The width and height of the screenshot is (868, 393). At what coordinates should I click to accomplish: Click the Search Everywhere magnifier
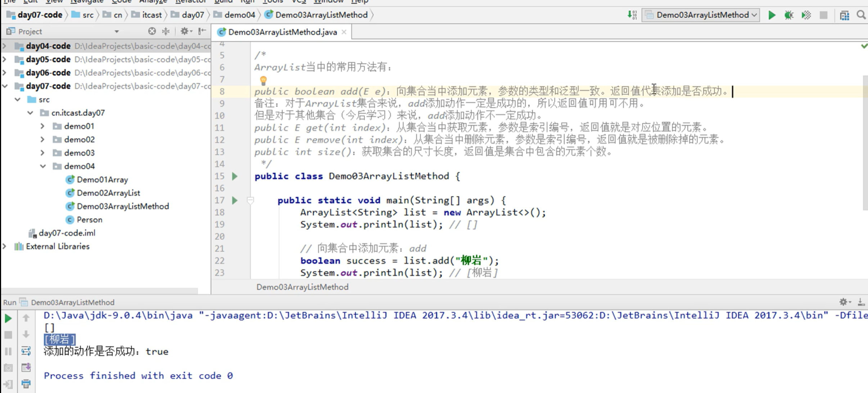[x=861, y=15]
